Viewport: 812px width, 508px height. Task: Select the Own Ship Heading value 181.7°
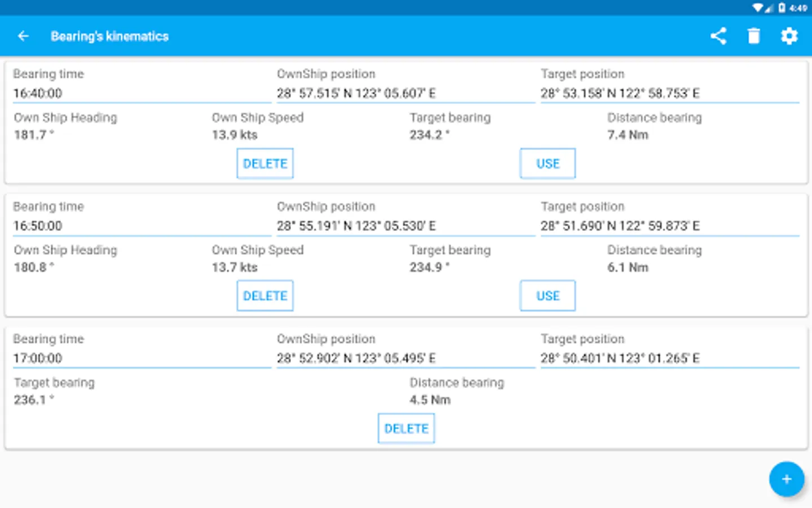(x=34, y=135)
